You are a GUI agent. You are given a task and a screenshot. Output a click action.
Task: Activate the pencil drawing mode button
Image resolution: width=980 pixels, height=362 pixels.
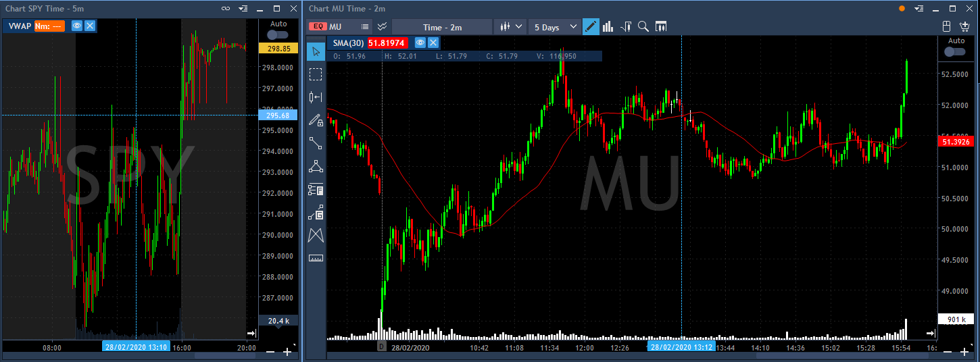coord(590,27)
